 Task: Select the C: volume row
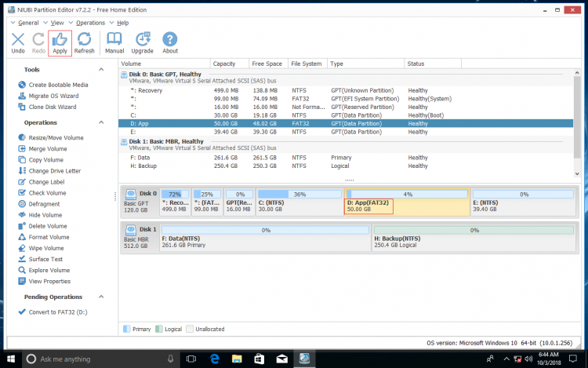(346, 115)
